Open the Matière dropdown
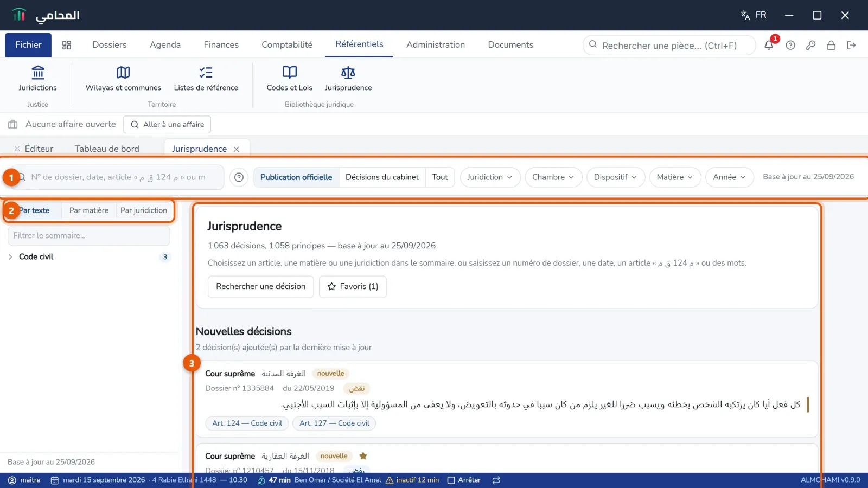868x488 pixels. click(675, 177)
